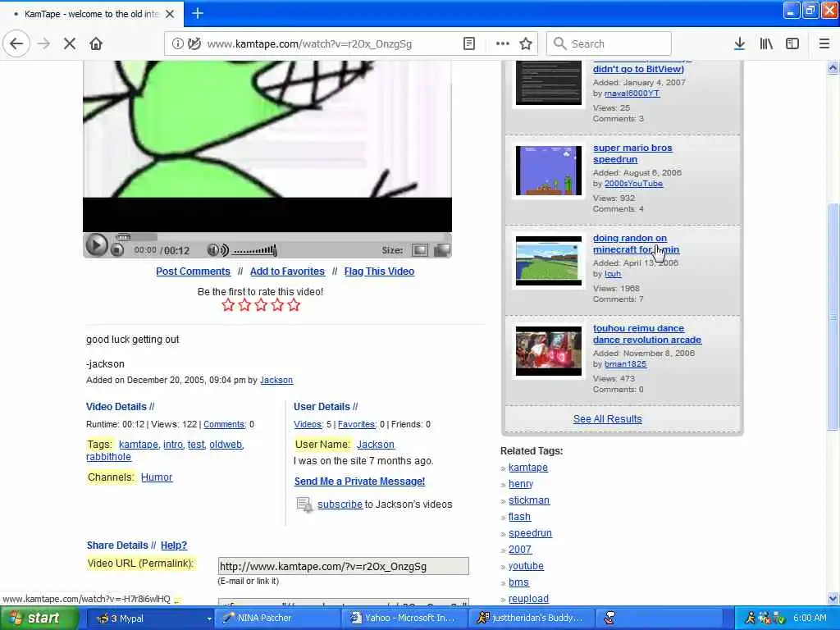This screenshot has width=840, height=630.
Task: Click the subscribe icon beside Jackson's videos
Action: 304,504
